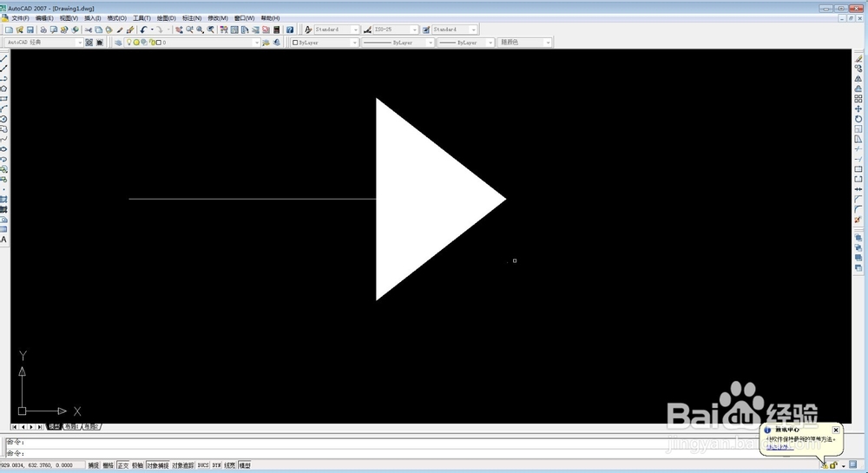Image resolution: width=868 pixels, height=473 pixels.
Task: Toggle 对象捕捉 object snap in status bar
Action: click(x=158, y=465)
